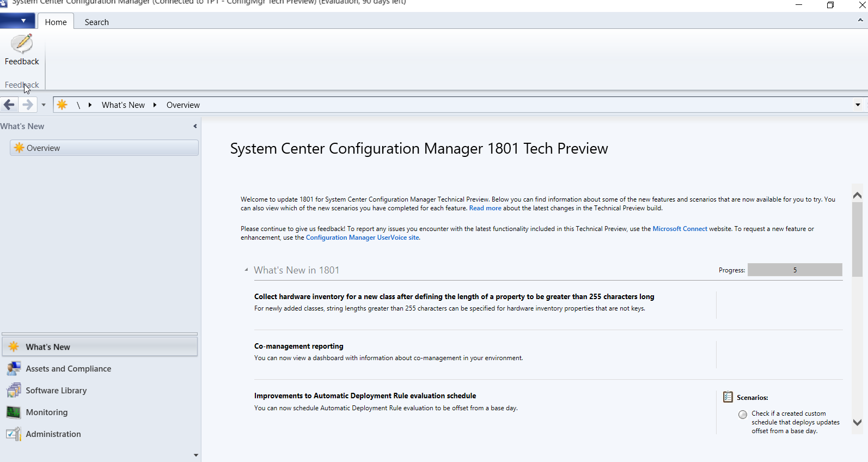This screenshot has width=868, height=462.
Task: Open the Assets and Compliance workspace
Action: (100, 368)
